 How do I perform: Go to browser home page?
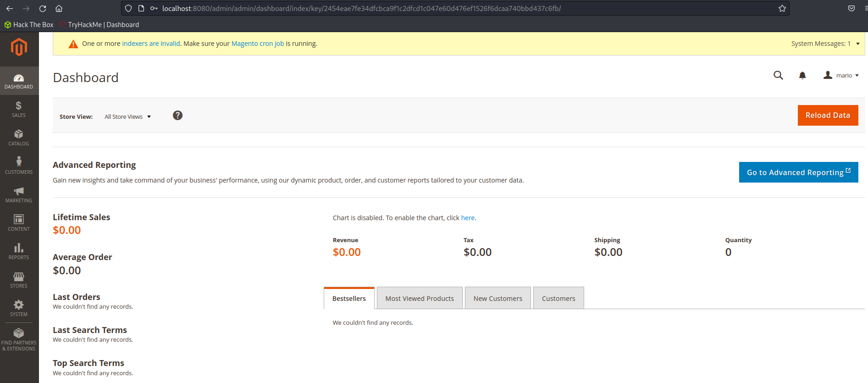click(59, 8)
